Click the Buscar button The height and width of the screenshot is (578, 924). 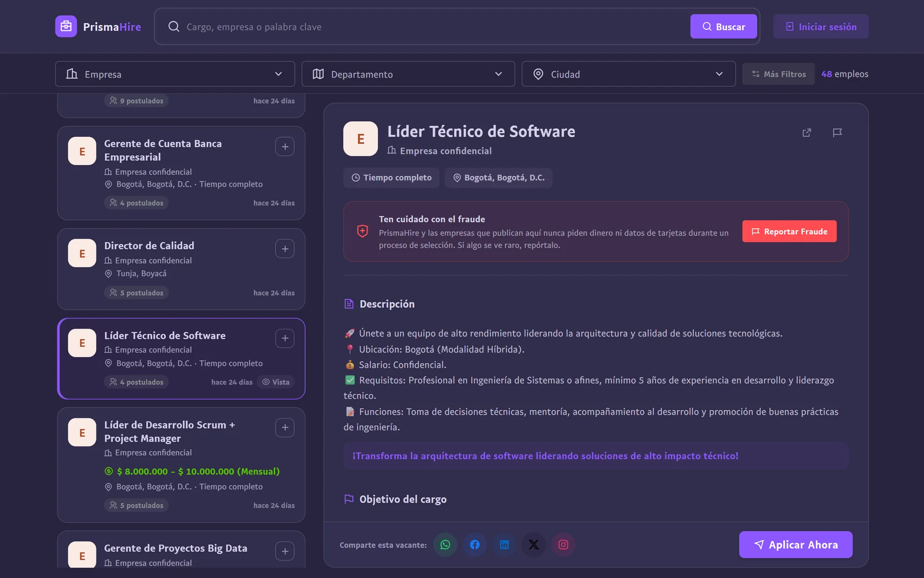[x=723, y=27]
